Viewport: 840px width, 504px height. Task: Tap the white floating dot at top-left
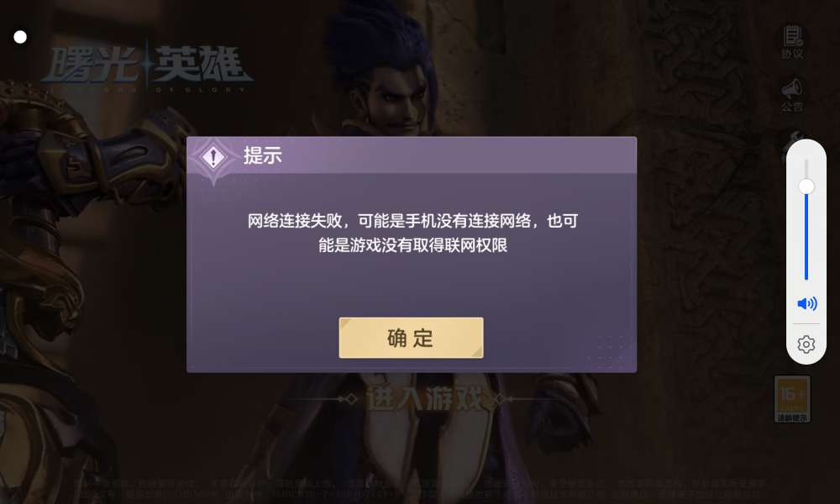pyautogui.click(x=20, y=37)
